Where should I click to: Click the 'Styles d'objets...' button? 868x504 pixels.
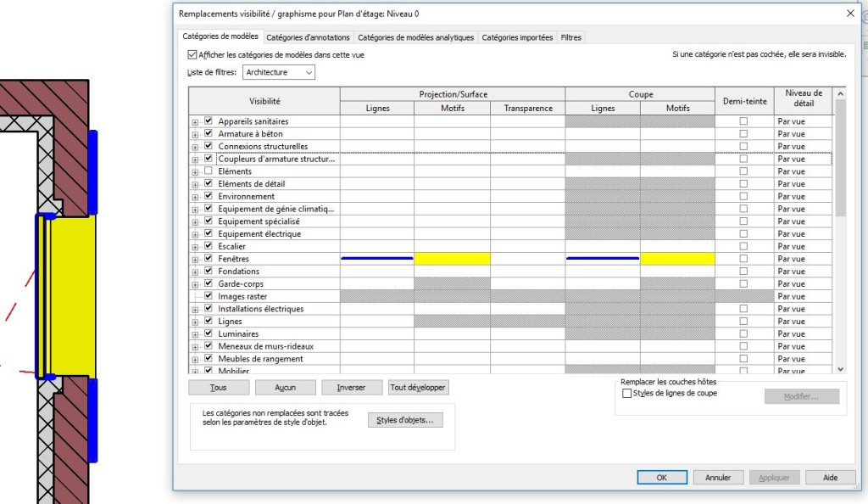tap(405, 420)
